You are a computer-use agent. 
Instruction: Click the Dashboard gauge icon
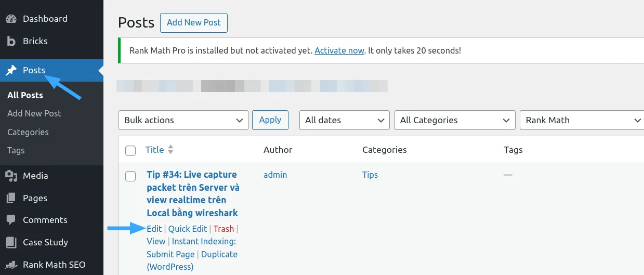pos(11,19)
